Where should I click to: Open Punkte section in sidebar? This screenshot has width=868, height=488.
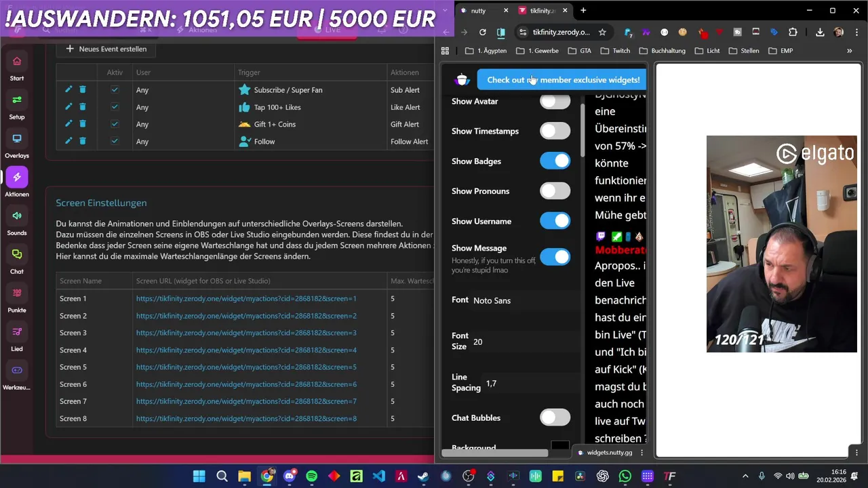pos(17,300)
